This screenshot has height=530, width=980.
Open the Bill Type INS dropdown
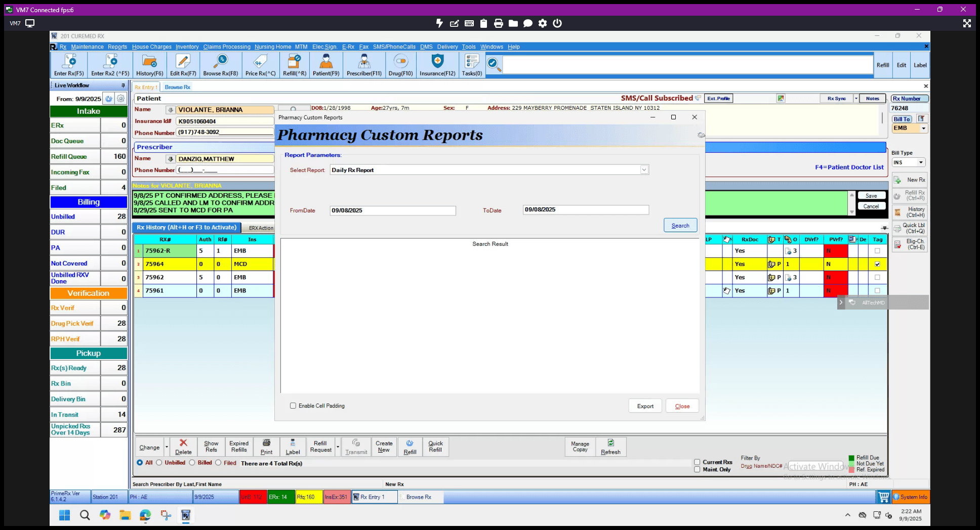921,162
